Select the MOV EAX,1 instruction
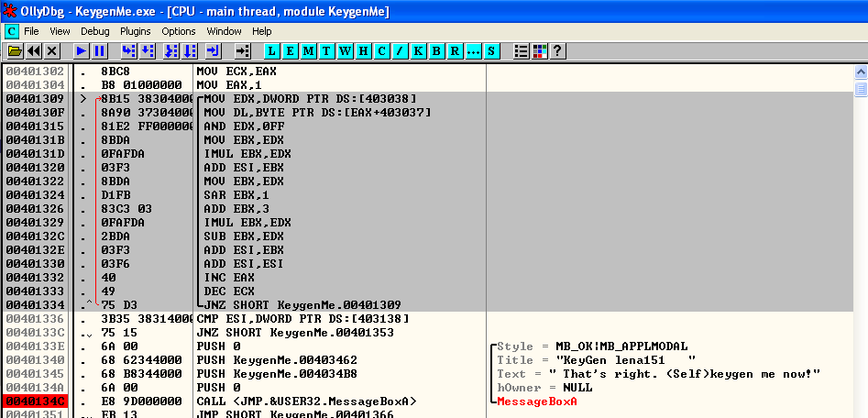The height and width of the screenshot is (418, 868). click(228, 85)
